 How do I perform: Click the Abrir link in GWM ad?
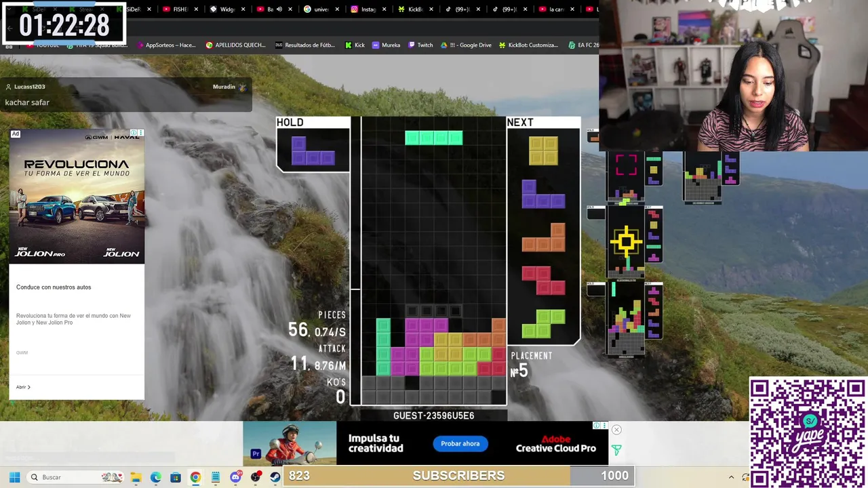[x=23, y=387]
